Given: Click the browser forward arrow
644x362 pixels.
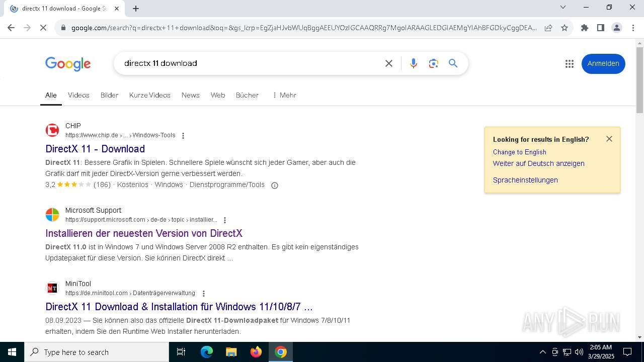Looking at the screenshot, I should [x=27, y=28].
